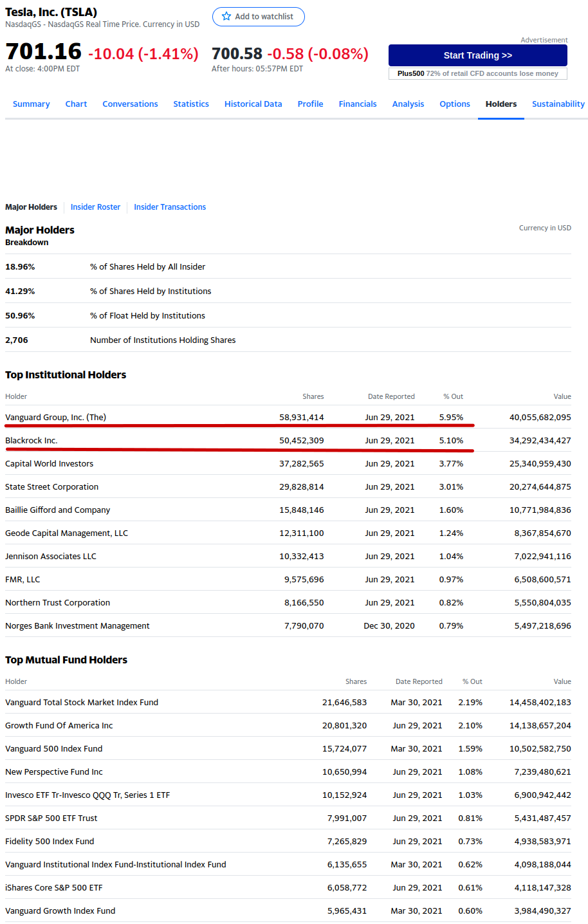This screenshot has height=924, width=588.
Task: Select the Major Holders sub-tab
Action: coord(31,207)
